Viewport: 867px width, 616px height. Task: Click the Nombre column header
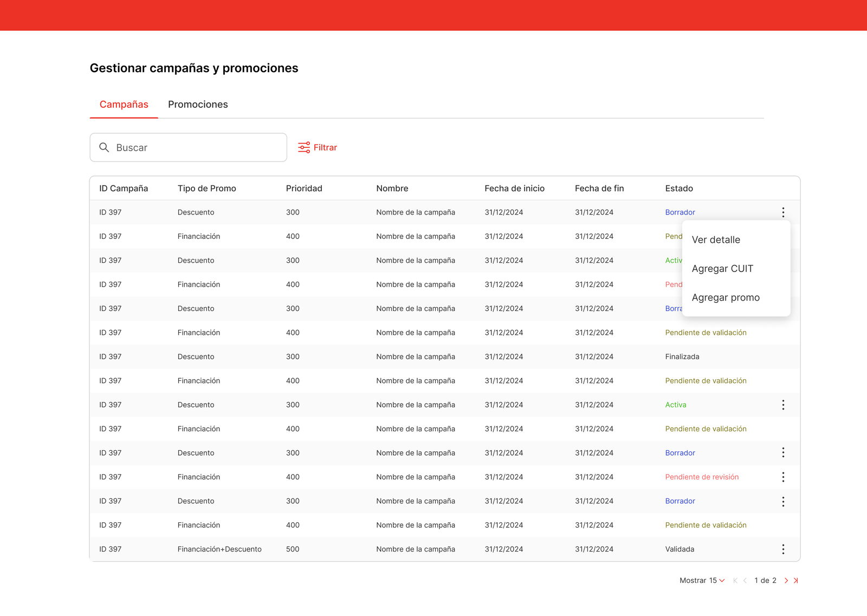click(392, 189)
